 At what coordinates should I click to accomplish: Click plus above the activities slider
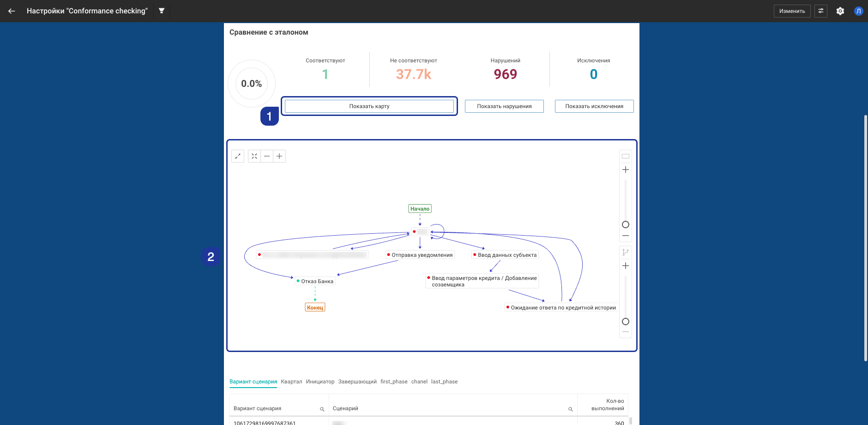pos(626,170)
